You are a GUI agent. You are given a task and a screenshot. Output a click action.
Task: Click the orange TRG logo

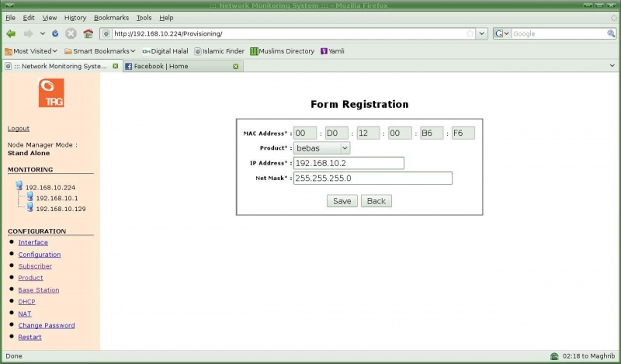tap(51, 92)
